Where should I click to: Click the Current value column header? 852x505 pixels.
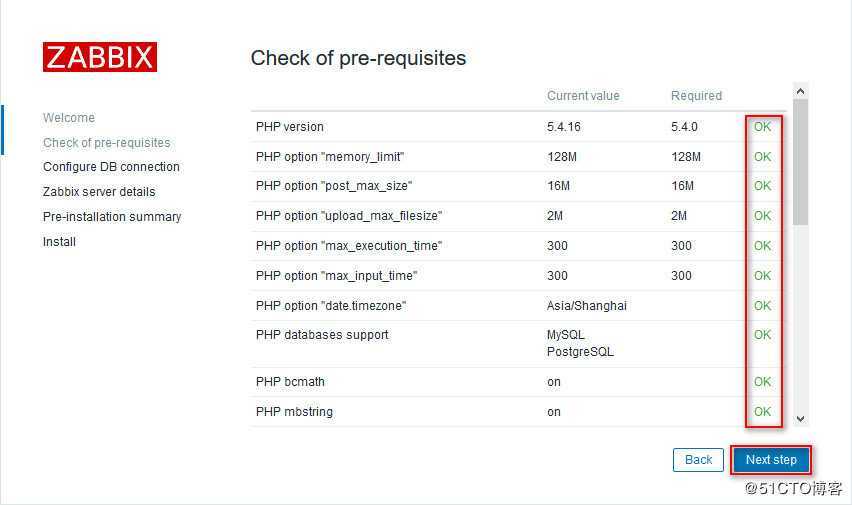click(583, 96)
